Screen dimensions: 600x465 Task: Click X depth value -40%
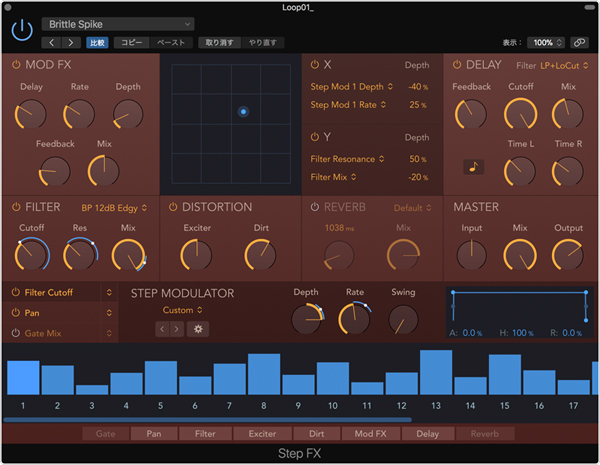coord(418,87)
